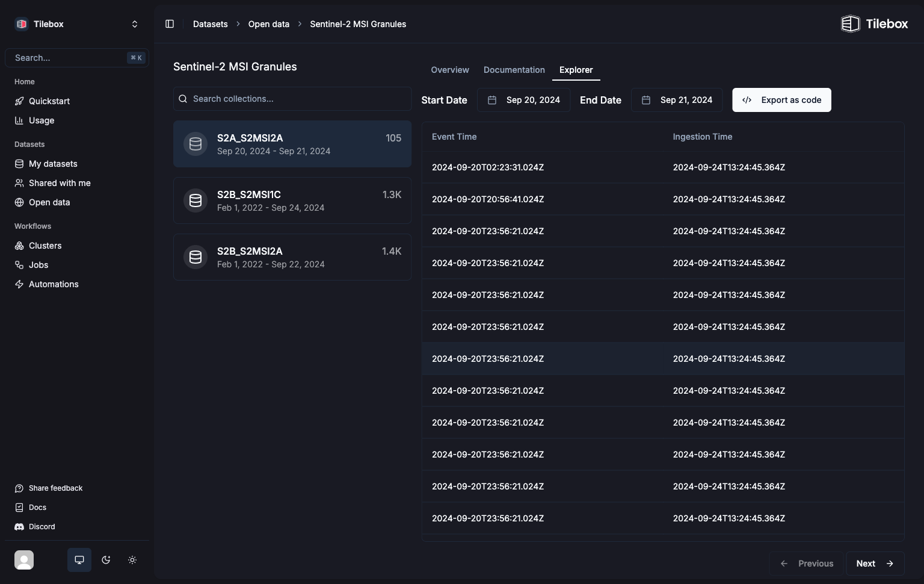Focus the global Search field
Image resolution: width=924 pixels, height=584 pixels.
[x=77, y=58]
